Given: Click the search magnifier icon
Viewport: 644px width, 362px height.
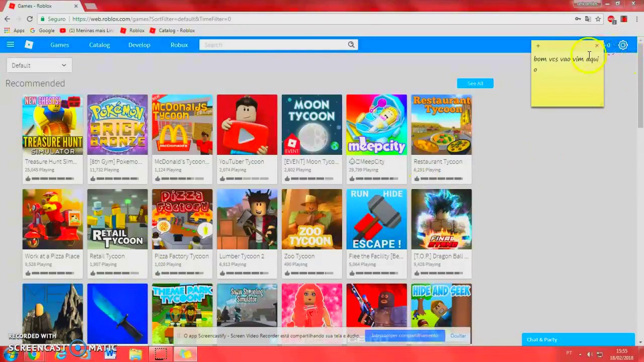Looking at the screenshot, I should click(351, 45).
